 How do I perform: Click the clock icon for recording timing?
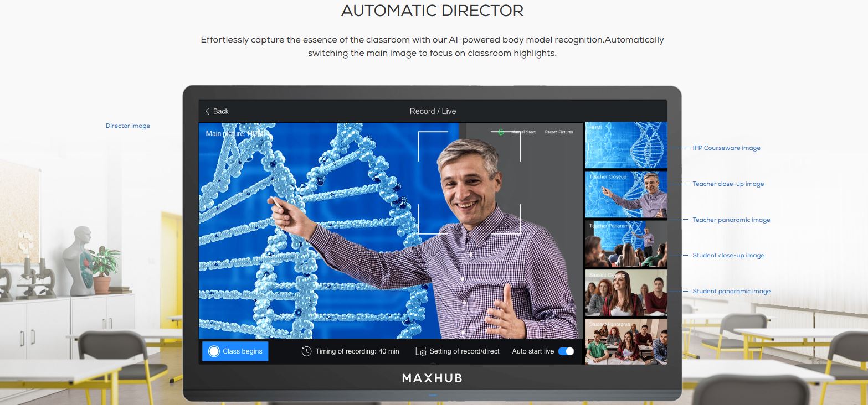coord(306,351)
